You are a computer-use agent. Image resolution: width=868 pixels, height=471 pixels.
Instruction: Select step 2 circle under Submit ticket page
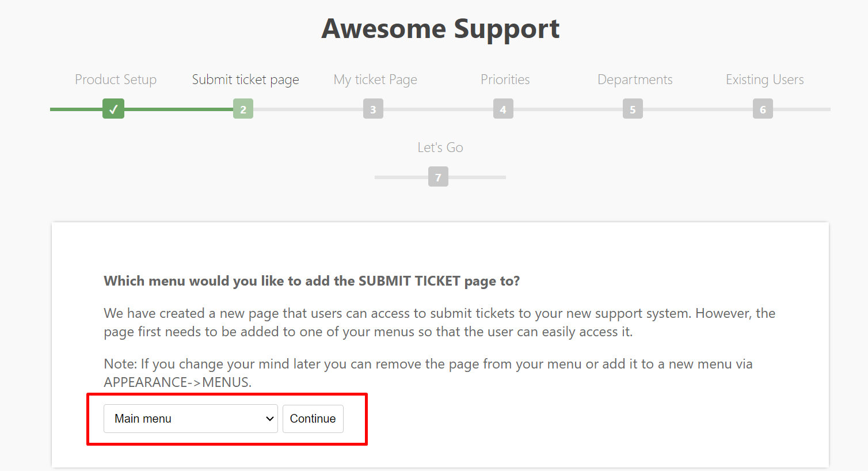(x=243, y=108)
